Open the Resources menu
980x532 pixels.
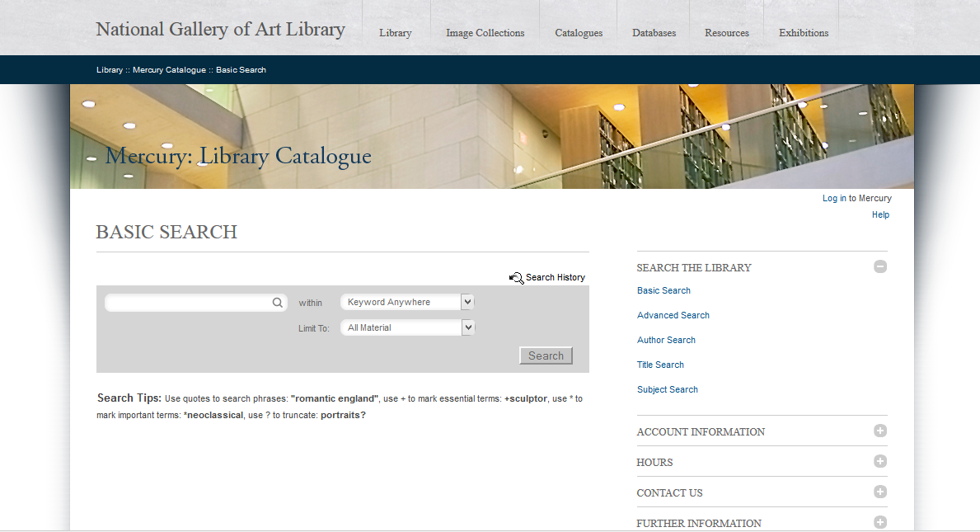(727, 32)
